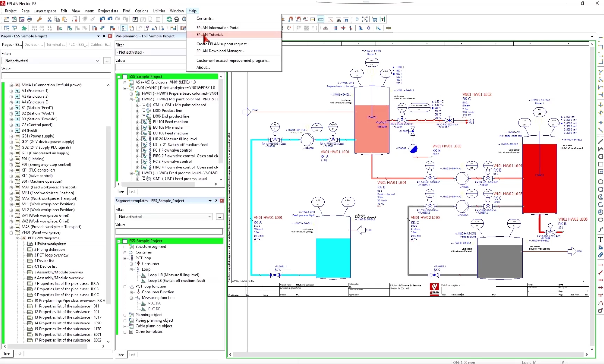Expand the GB1 (Power supply) node

tap(11, 136)
